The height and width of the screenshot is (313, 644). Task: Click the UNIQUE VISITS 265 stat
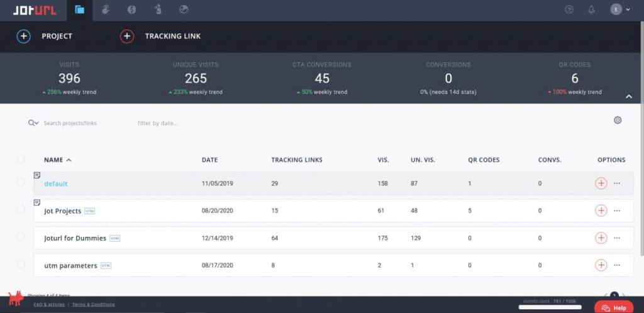pos(196,78)
